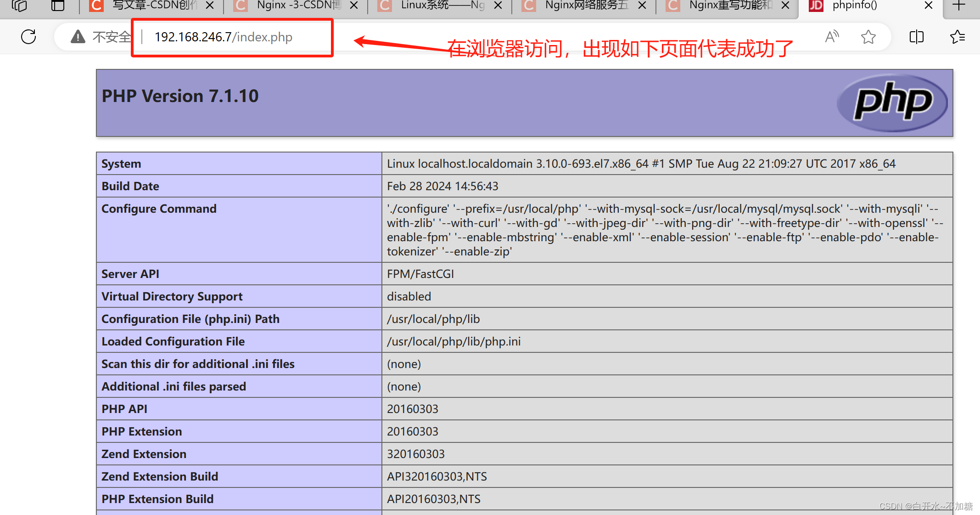Image resolution: width=980 pixels, height=515 pixels.
Task: Close the Nginx重写功能 tab
Action: pyautogui.click(x=785, y=6)
